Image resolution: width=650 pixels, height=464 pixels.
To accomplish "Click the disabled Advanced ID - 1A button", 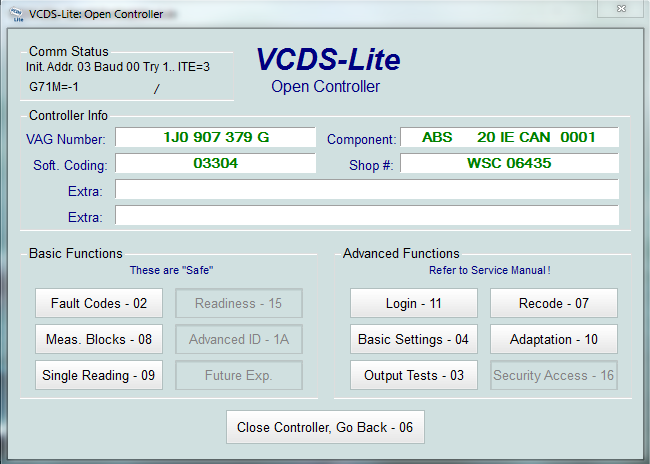I will [x=239, y=339].
